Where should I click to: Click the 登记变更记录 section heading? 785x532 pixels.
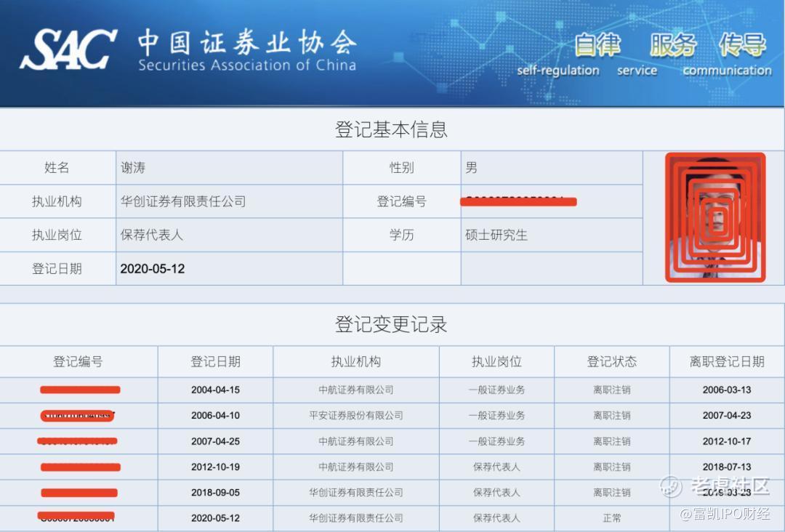point(391,324)
